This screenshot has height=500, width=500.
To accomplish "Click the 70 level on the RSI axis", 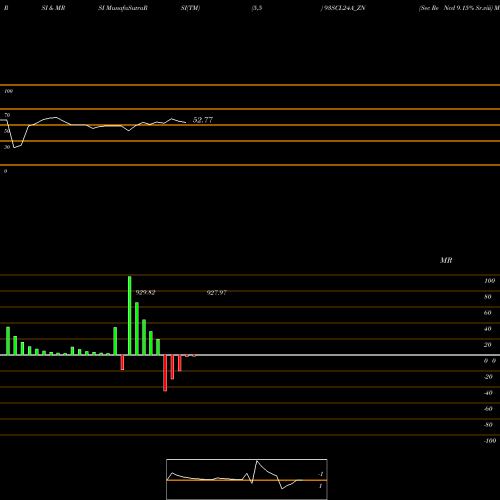I will [x=7, y=115].
